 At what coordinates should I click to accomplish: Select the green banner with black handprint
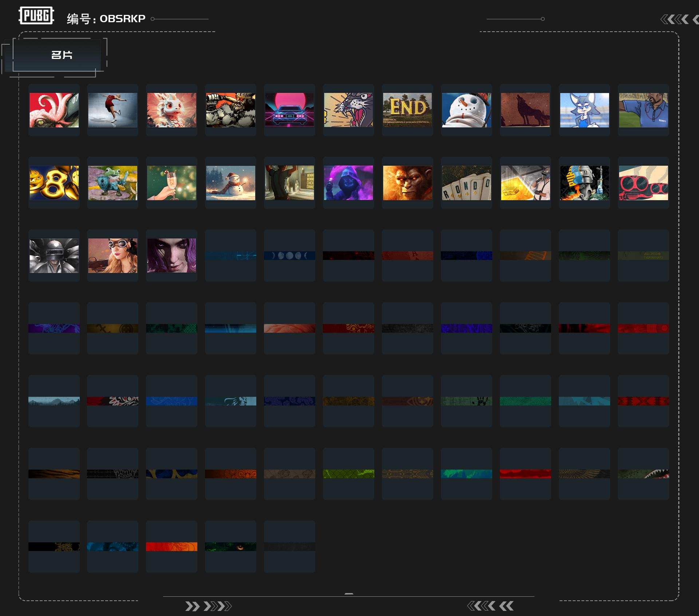click(x=466, y=401)
